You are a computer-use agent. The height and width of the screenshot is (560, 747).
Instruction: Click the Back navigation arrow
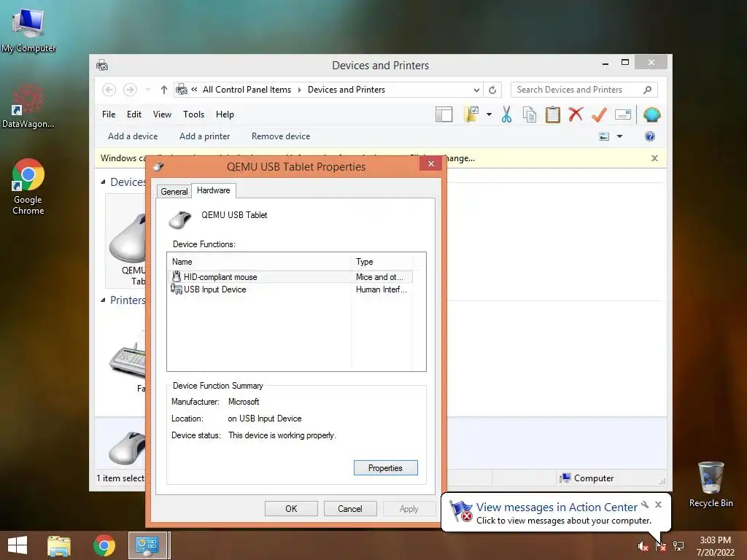(109, 90)
